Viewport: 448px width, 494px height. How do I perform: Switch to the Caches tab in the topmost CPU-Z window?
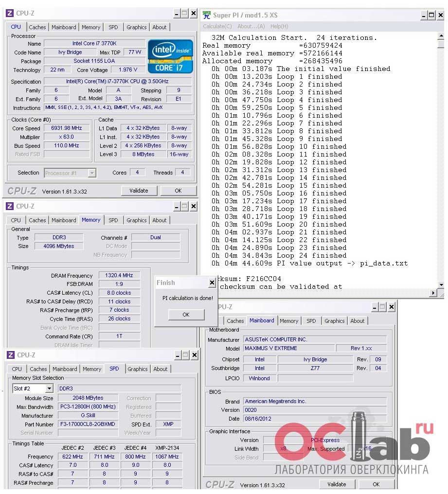coord(37,27)
